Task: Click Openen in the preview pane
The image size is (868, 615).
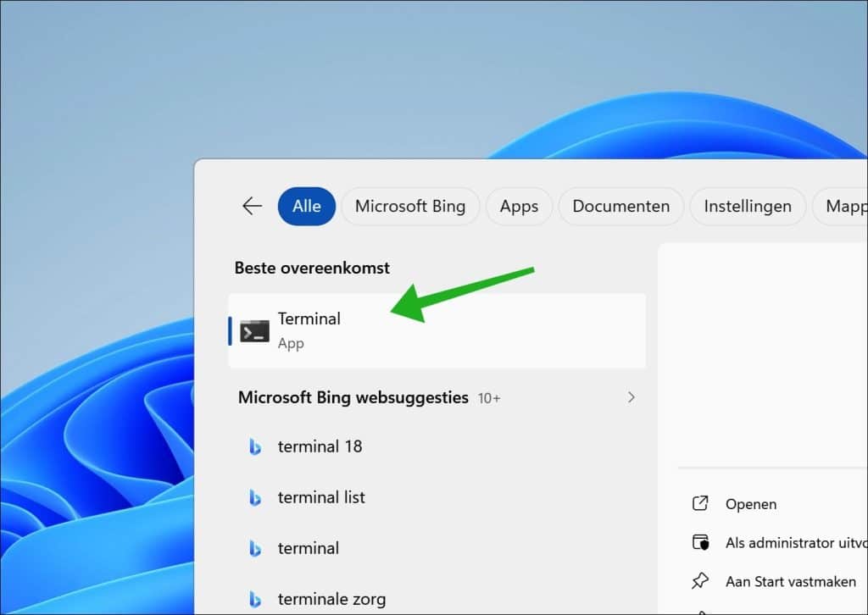Action: 751,504
